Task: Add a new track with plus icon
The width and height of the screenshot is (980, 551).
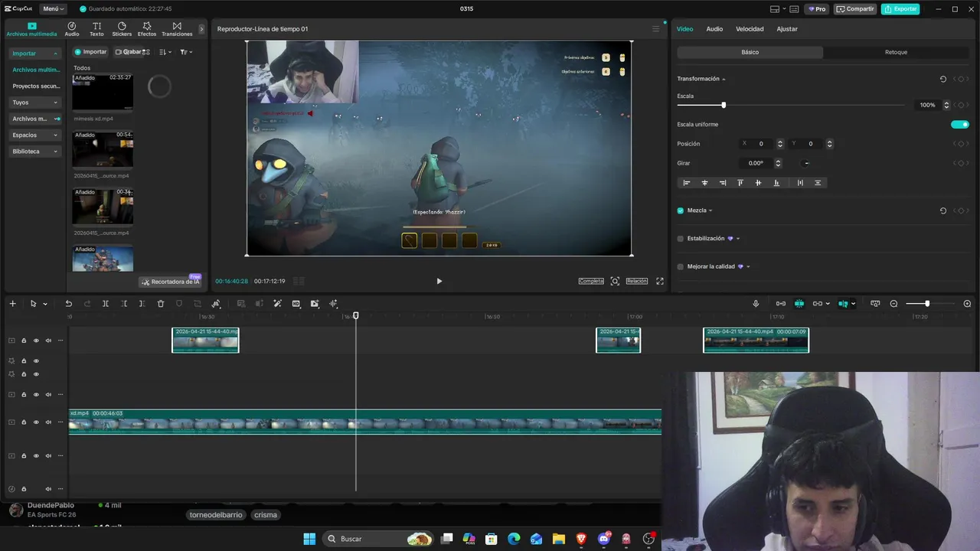Action: click(12, 304)
